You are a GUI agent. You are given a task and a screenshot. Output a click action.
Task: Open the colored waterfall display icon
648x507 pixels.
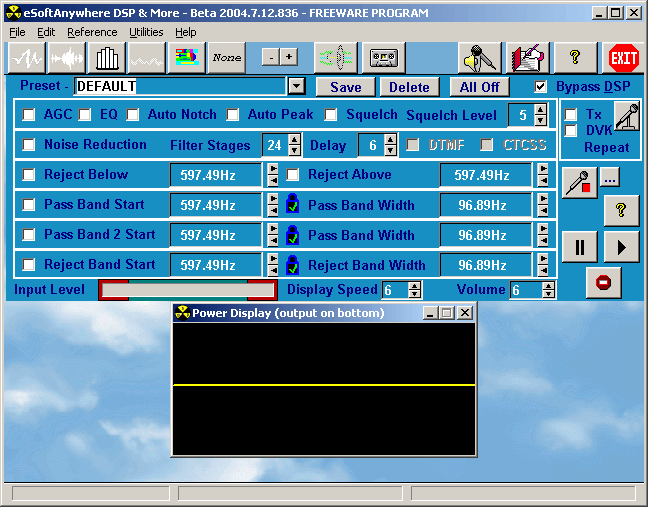tap(186, 58)
